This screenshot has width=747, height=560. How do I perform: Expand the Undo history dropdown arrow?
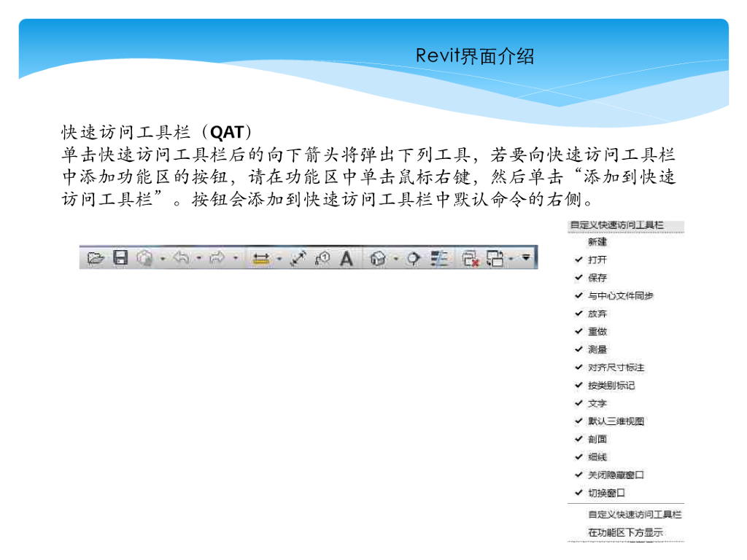click(198, 258)
